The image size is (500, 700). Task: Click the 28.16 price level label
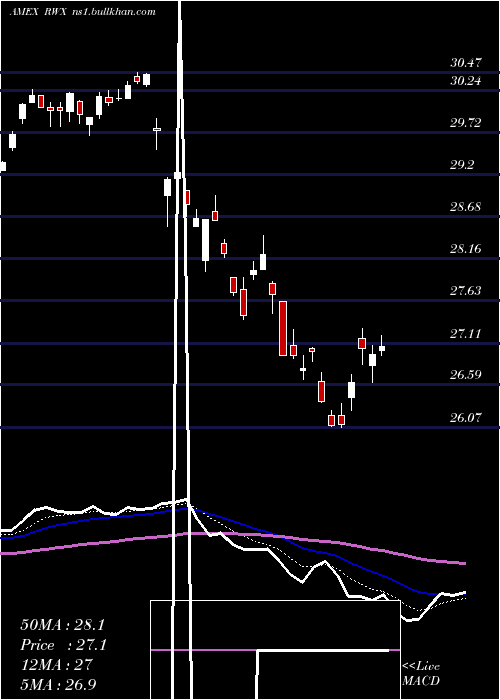(466, 249)
